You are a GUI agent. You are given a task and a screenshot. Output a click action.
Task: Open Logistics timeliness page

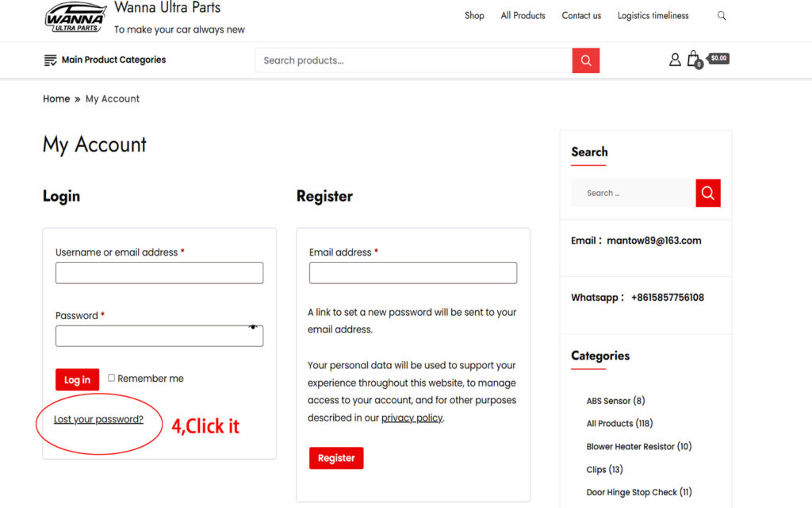click(653, 16)
